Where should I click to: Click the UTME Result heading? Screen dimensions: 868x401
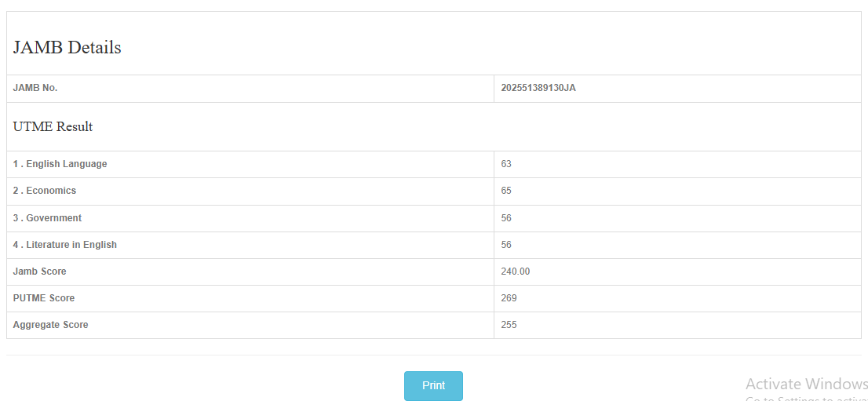[53, 126]
